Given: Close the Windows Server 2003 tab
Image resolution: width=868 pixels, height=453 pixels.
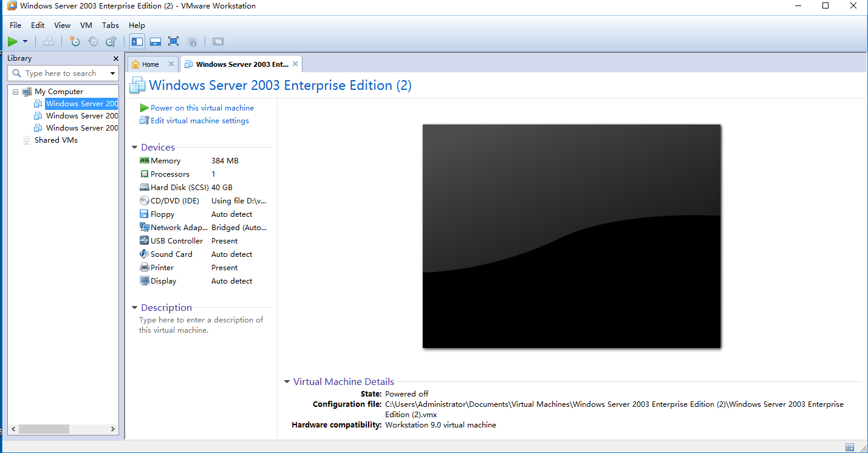Looking at the screenshot, I should point(295,64).
